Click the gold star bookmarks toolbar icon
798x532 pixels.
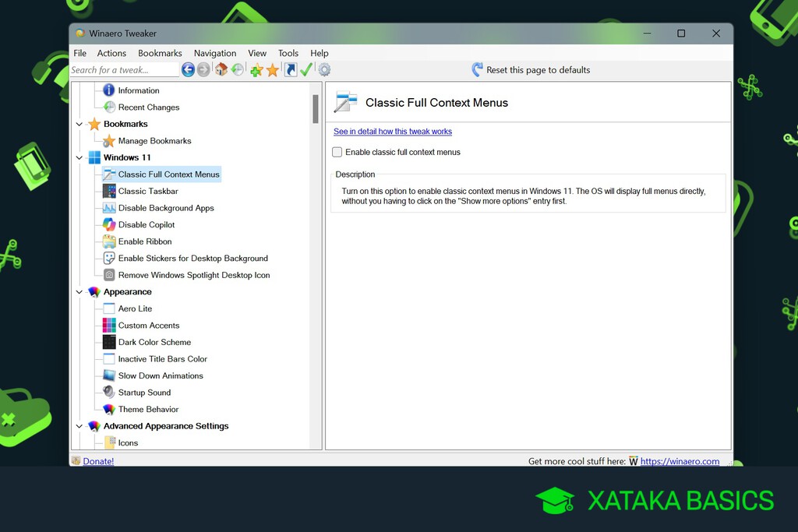272,70
